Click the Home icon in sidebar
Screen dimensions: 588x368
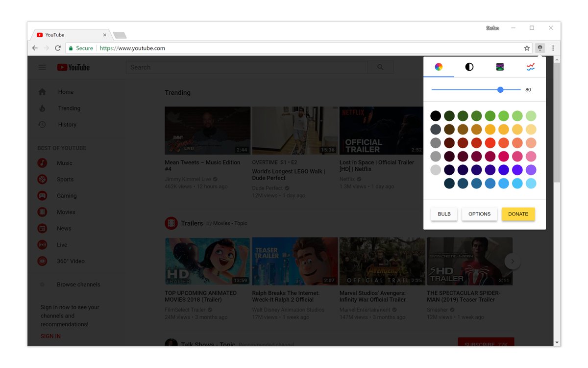(x=42, y=92)
